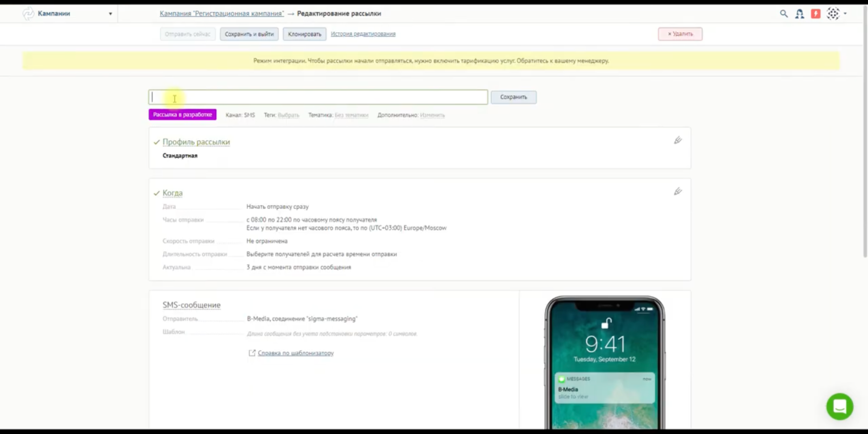Screen dimensions: 868x434
Task: Click the Кампании logo icon
Action: tap(28, 14)
